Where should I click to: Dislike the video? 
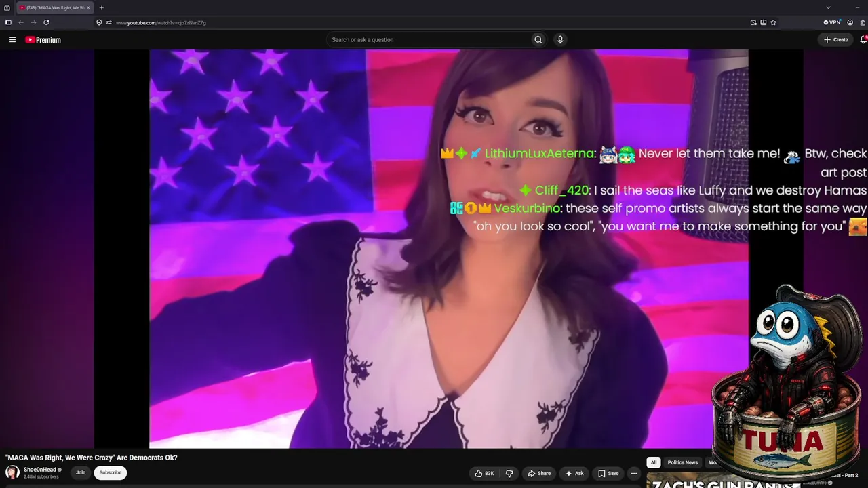[x=509, y=473]
